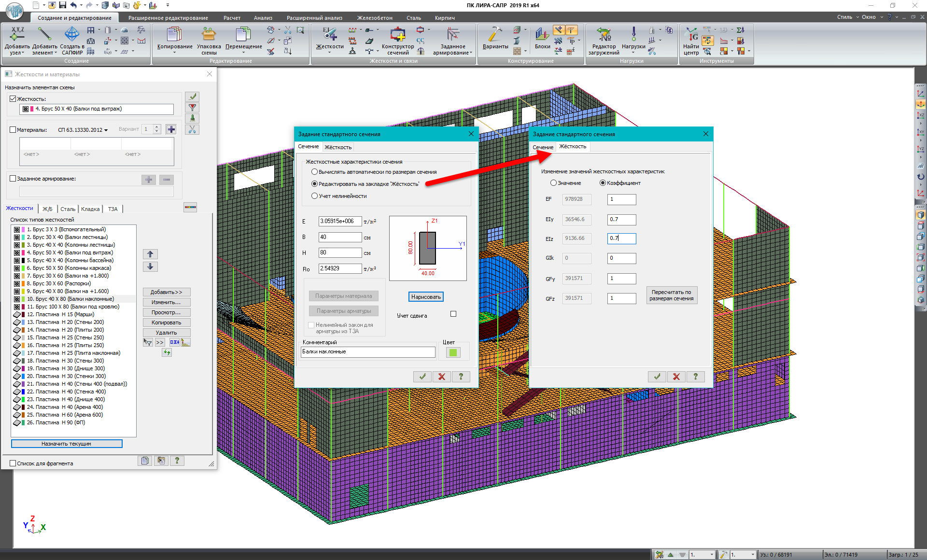Click the EIy coefficient input field
This screenshot has width=927, height=560.
tap(621, 220)
